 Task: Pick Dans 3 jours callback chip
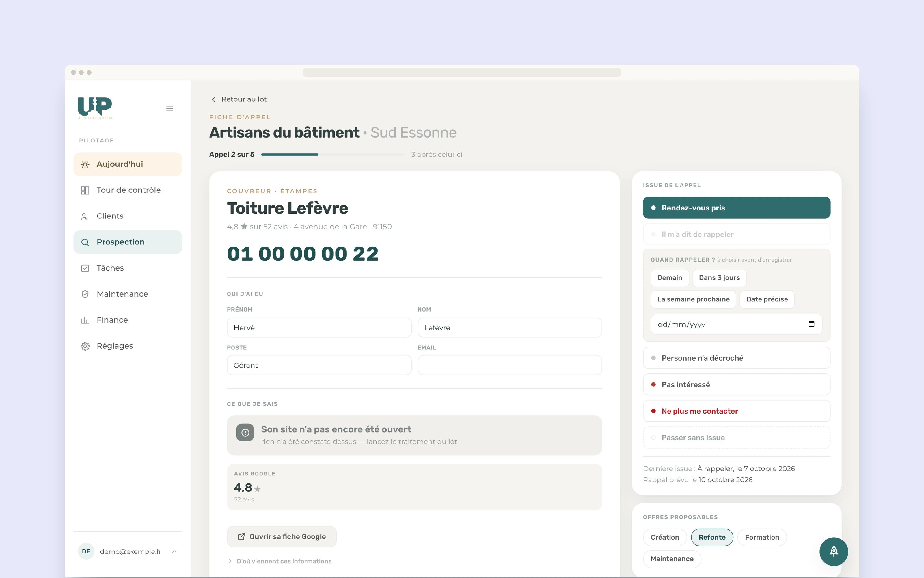pos(719,278)
